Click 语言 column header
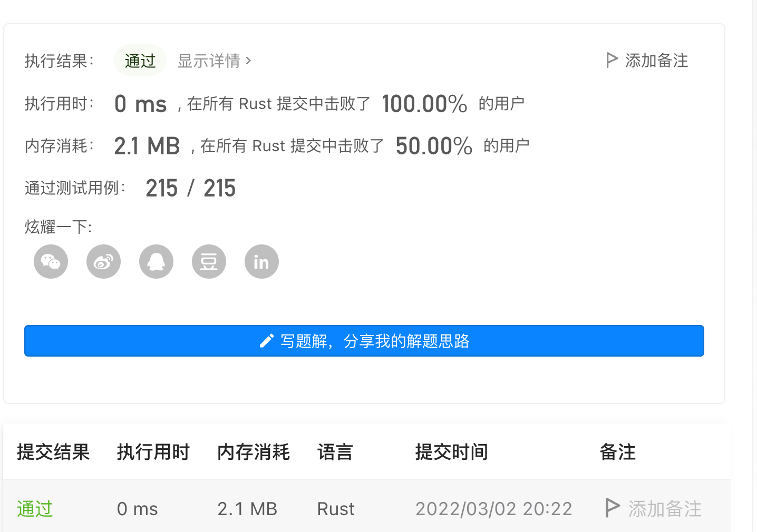Screen dimensions: 757x532 (335, 452)
